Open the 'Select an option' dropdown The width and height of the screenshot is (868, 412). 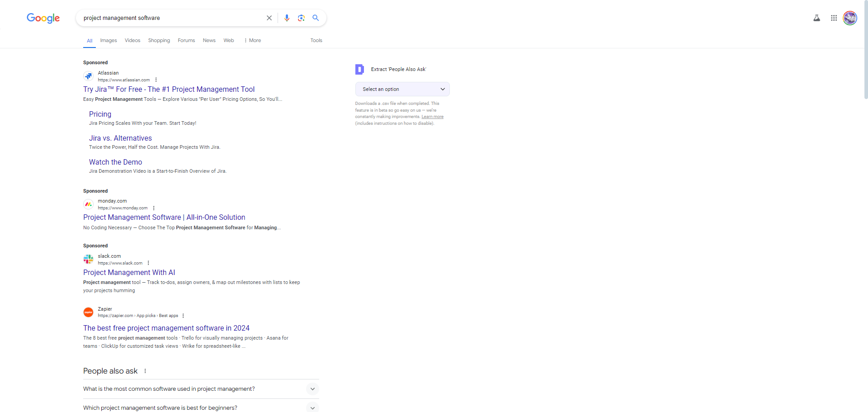point(402,89)
